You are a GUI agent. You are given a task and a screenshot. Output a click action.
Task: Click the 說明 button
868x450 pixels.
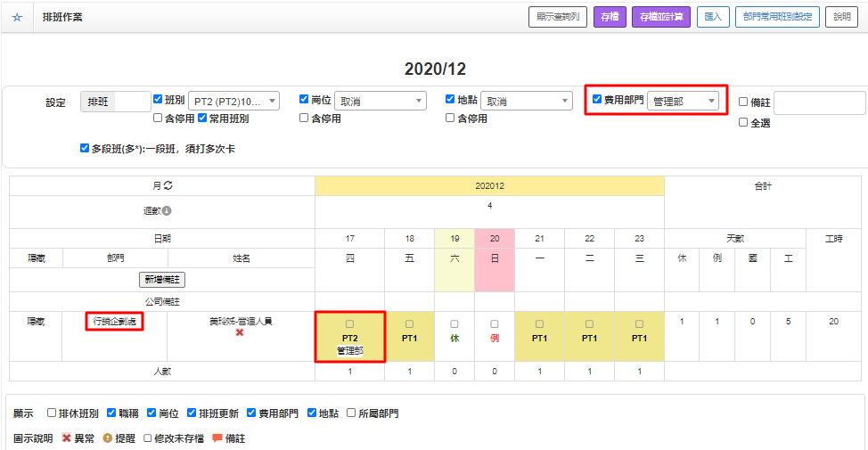pyautogui.click(x=841, y=17)
